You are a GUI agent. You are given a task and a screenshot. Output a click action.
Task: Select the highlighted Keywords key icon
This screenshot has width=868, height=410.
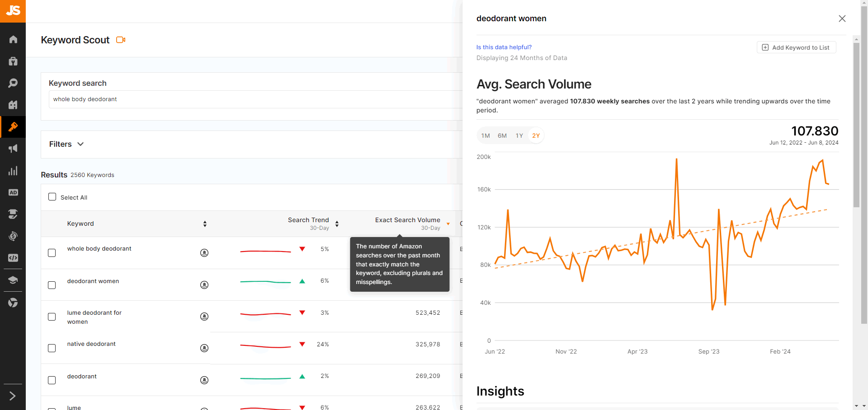pos(13,127)
